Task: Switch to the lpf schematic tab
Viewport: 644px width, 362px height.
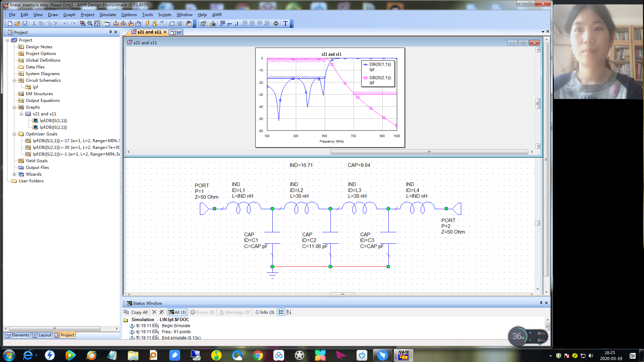Action: pyautogui.click(x=176, y=32)
